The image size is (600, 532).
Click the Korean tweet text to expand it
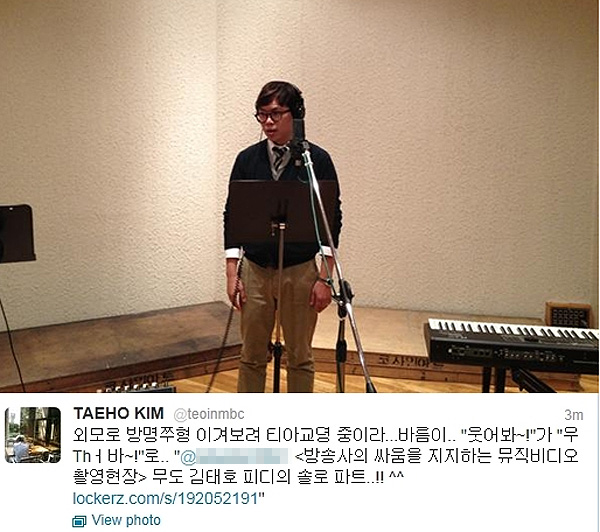(x=325, y=456)
